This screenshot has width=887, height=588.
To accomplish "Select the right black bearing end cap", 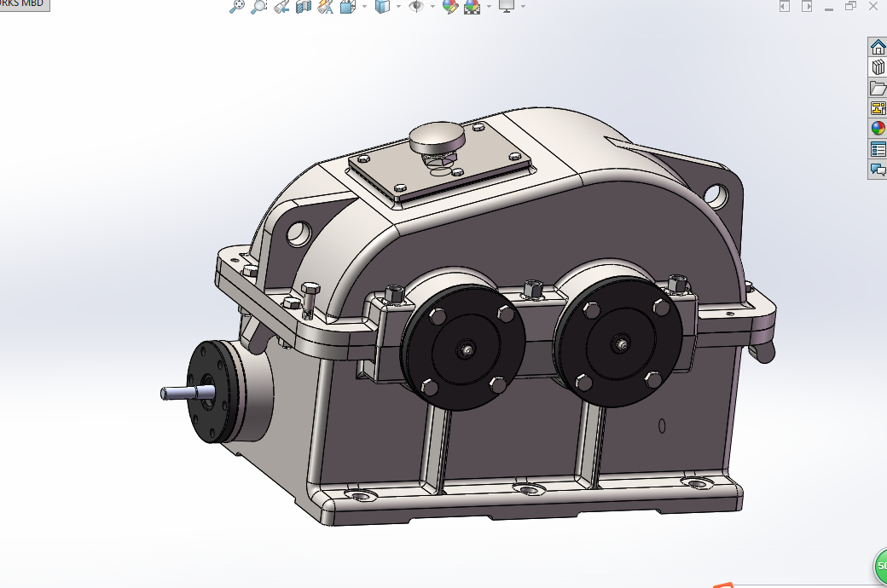I will coord(617,342).
